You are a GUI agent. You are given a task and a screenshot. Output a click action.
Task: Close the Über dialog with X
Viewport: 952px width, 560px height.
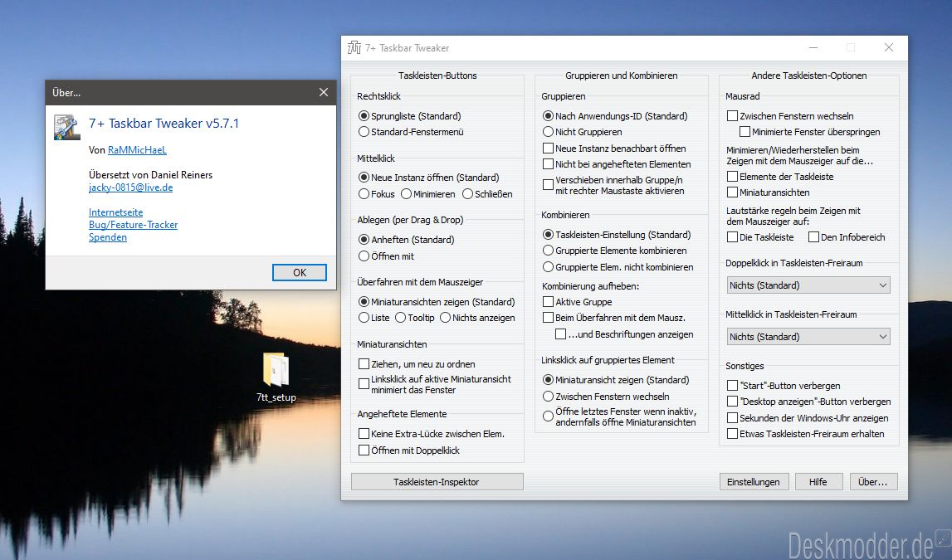pyautogui.click(x=324, y=92)
